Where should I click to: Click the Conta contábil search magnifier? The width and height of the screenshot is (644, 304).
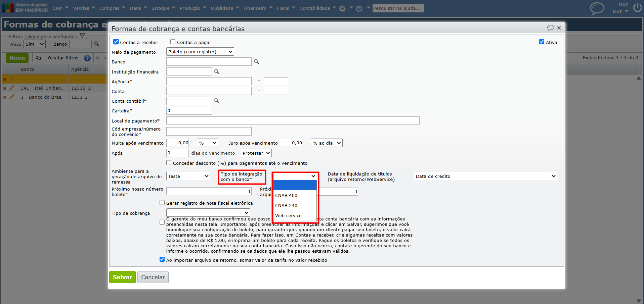point(217,101)
